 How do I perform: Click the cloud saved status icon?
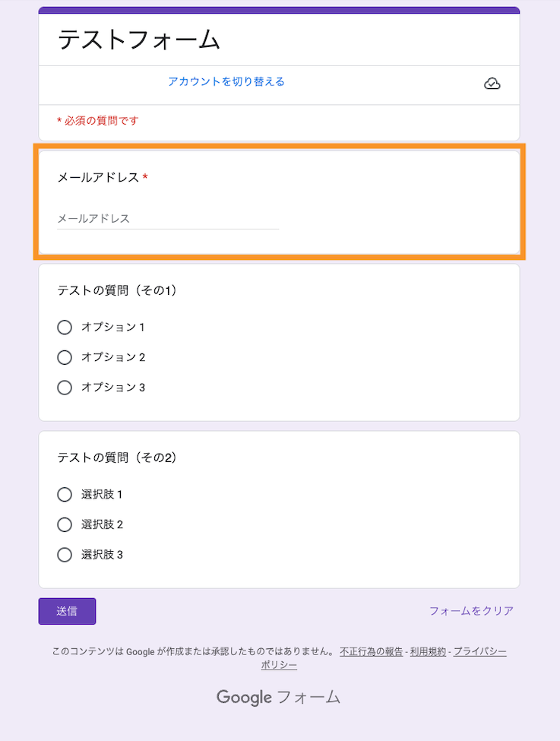[492, 84]
